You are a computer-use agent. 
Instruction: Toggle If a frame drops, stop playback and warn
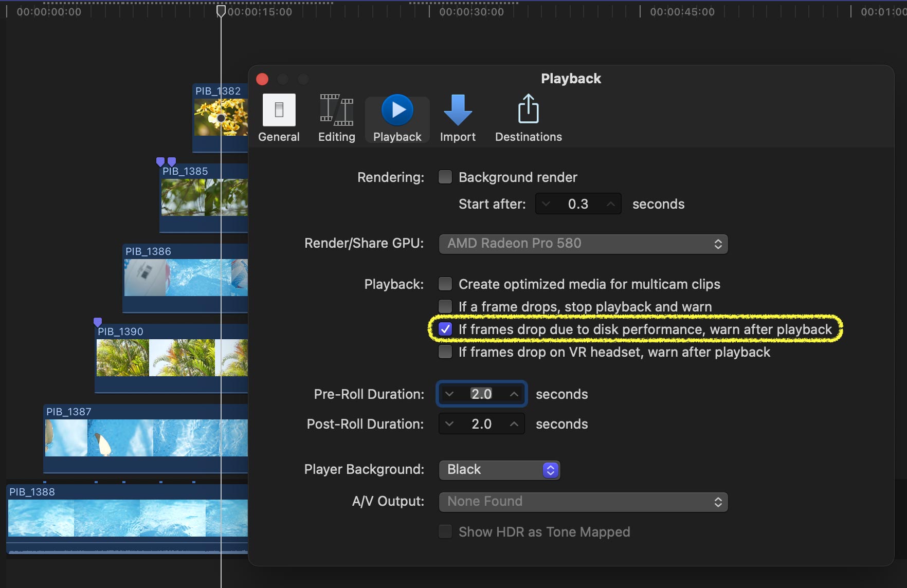tap(445, 307)
